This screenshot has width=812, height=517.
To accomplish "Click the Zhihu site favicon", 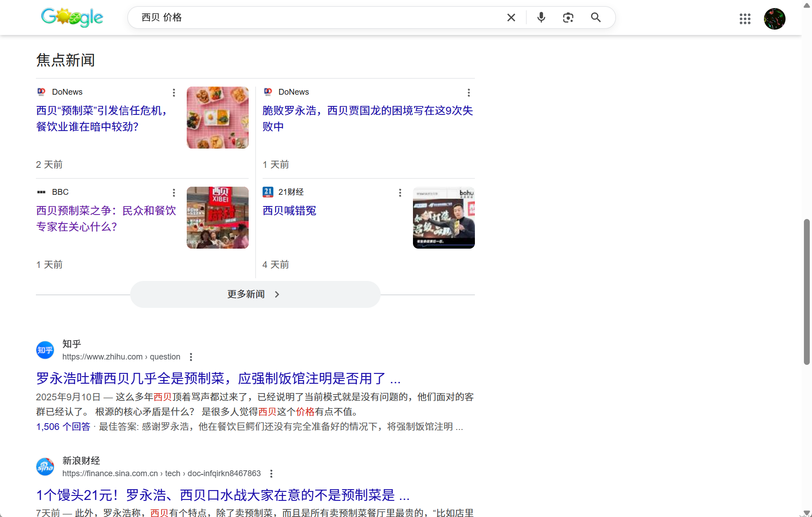I will [x=45, y=350].
